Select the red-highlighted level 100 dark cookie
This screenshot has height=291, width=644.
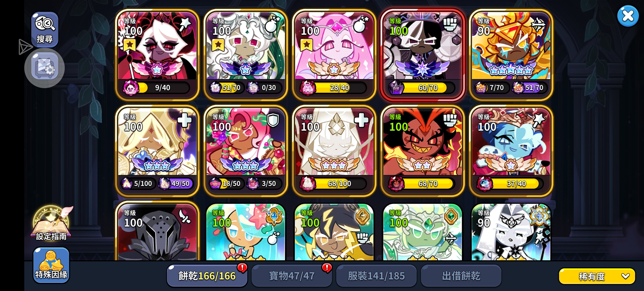[x=423, y=55]
